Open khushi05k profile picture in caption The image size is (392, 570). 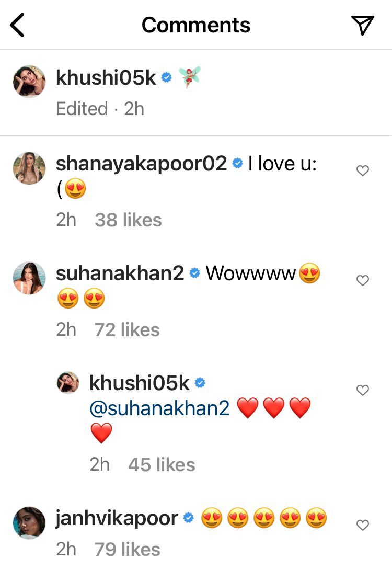[x=29, y=82]
